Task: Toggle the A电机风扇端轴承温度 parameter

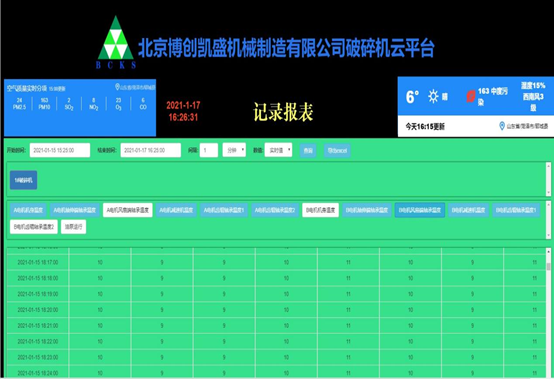Action: tap(128, 210)
